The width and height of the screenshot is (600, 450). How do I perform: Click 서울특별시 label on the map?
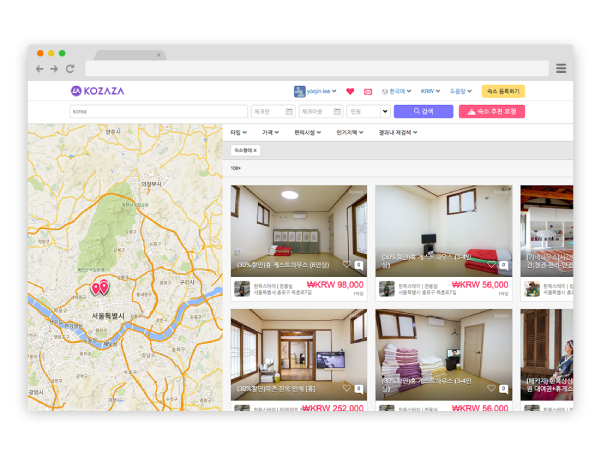[x=108, y=316]
